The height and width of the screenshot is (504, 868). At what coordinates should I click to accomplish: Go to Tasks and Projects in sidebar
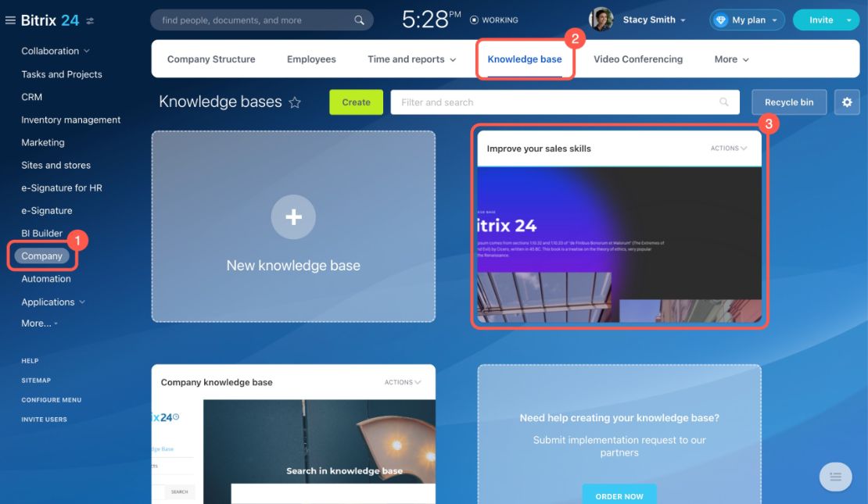click(x=62, y=74)
